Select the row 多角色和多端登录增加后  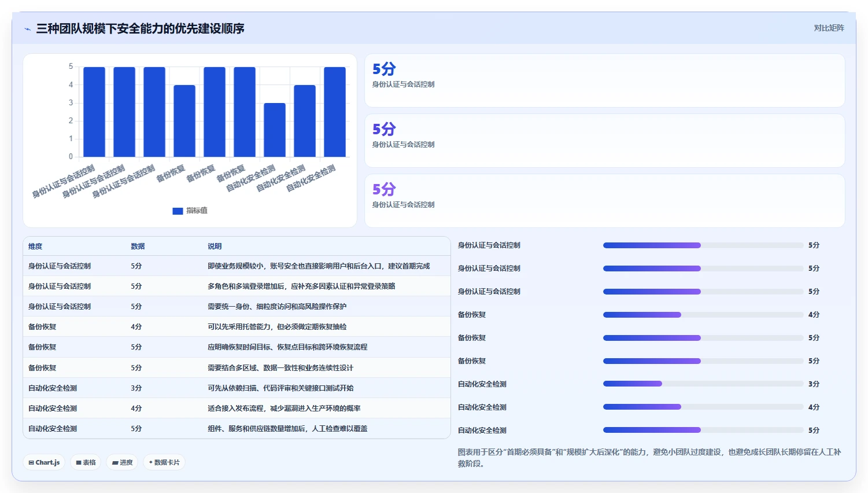pyautogui.click(x=237, y=286)
